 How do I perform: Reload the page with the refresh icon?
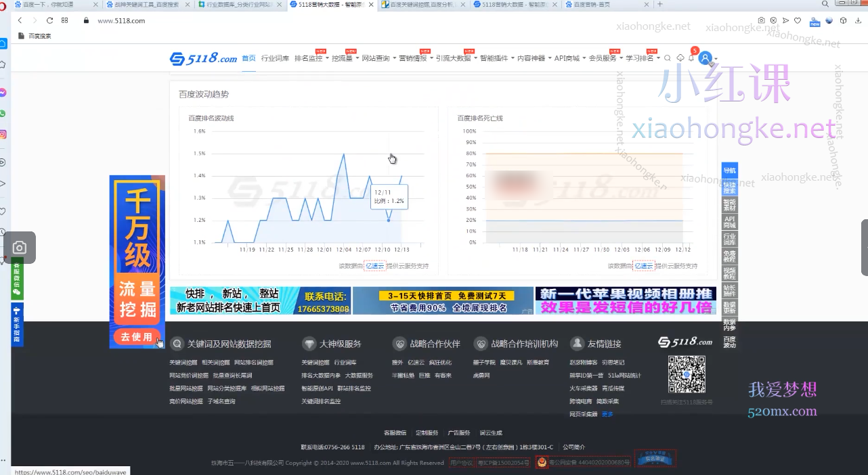(49, 20)
